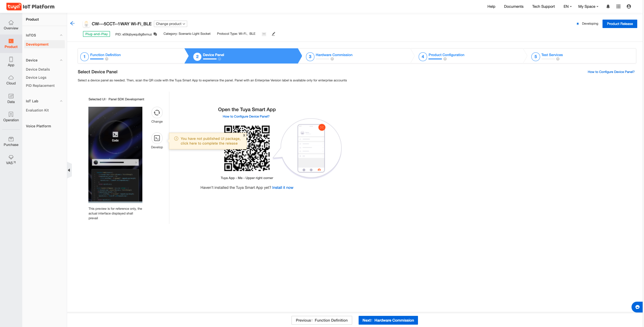Click the Plug-and-Play tag
Screen dimensions: 644x327
96,34
